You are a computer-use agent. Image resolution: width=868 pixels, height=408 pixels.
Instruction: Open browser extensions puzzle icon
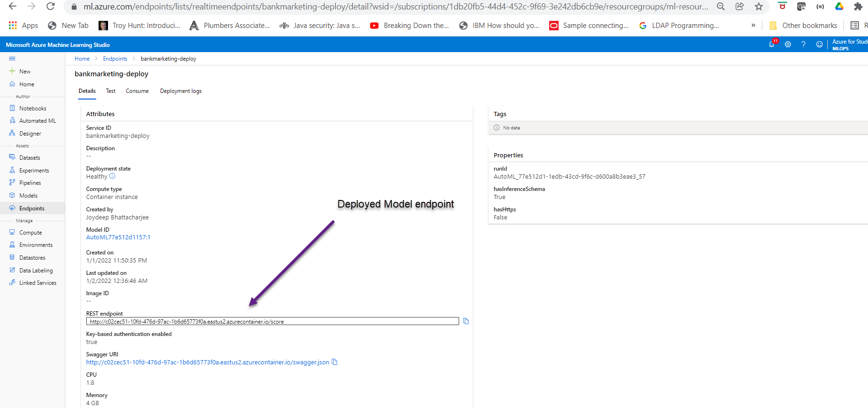click(x=858, y=6)
